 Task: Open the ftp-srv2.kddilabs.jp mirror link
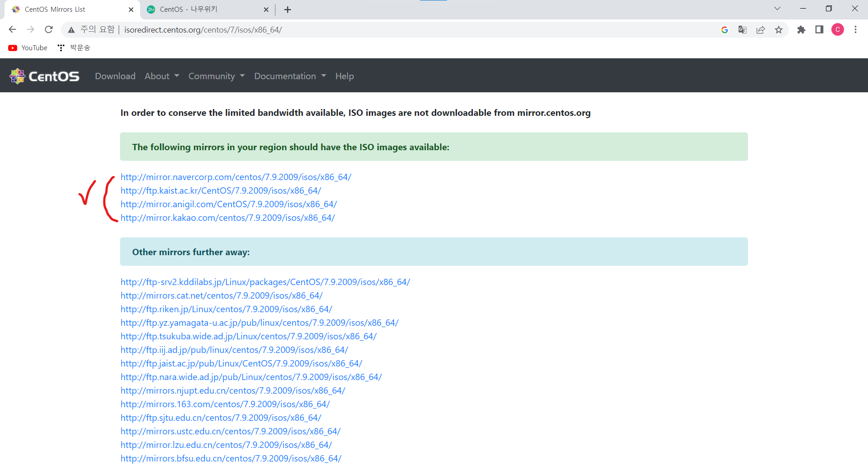click(x=265, y=282)
